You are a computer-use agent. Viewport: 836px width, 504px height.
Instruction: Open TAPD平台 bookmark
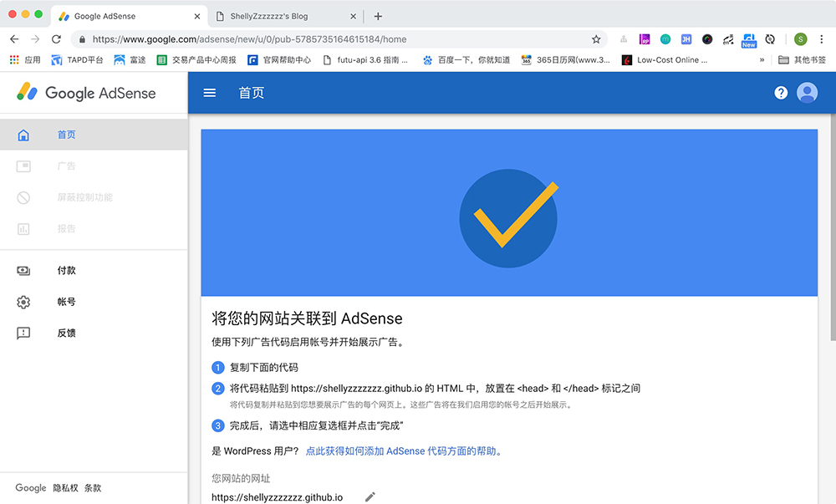(77, 59)
